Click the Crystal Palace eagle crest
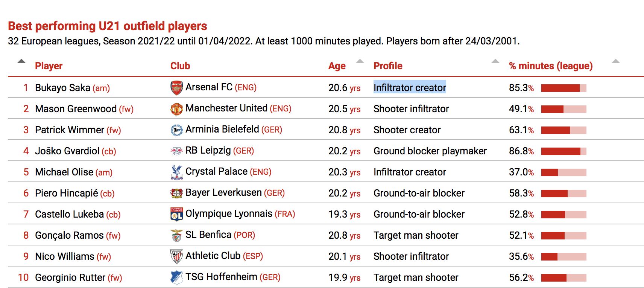Viewport: 644px width, 288px height. [x=176, y=172]
